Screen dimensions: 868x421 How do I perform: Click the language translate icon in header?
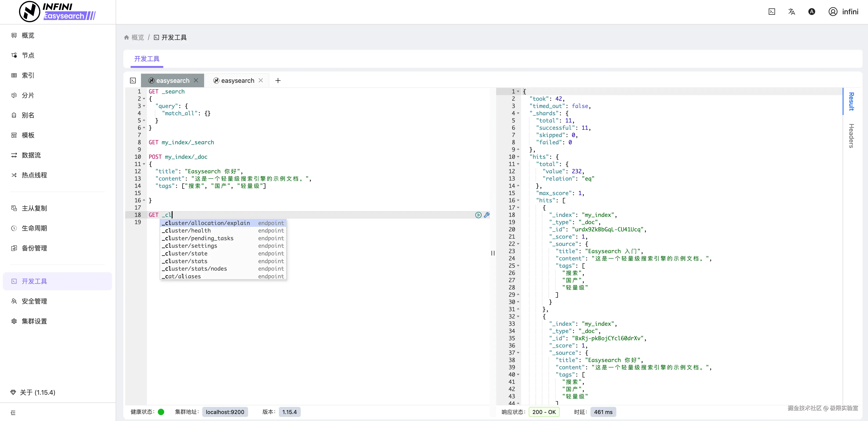click(792, 12)
